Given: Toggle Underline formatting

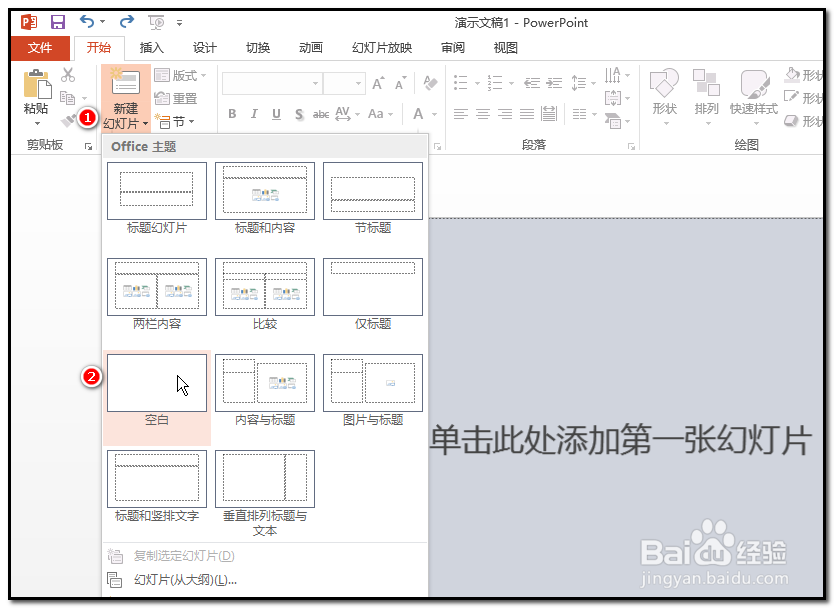Looking at the screenshot, I should click(x=277, y=114).
